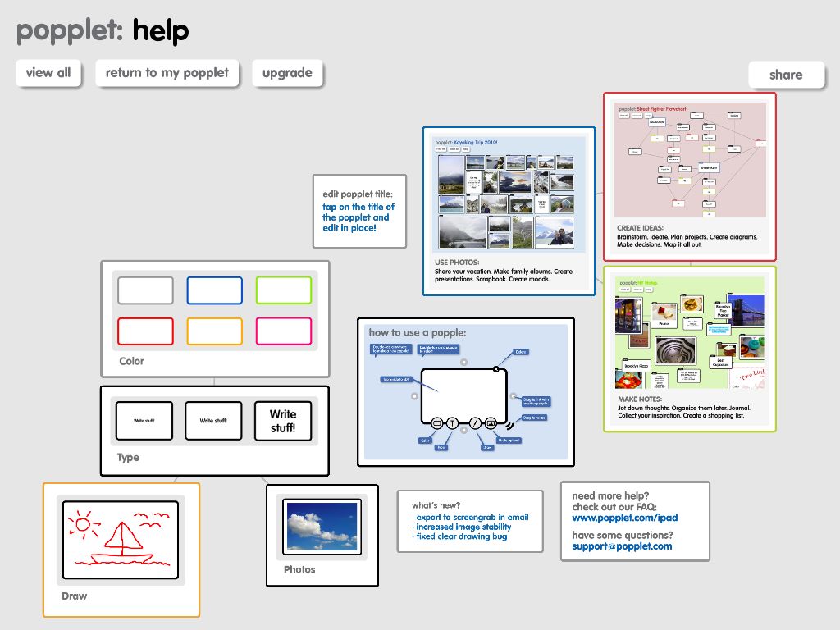The image size is (840, 630).
Task: Click "tap on the title of the popplet" text
Action: (358, 212)
